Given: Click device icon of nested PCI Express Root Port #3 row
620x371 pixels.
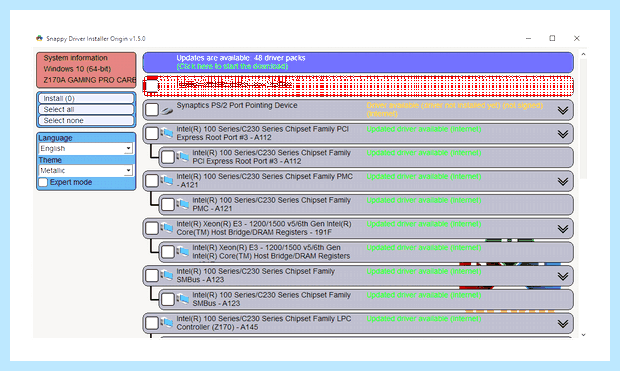Looking at the screenshot, I should point(182,157).
